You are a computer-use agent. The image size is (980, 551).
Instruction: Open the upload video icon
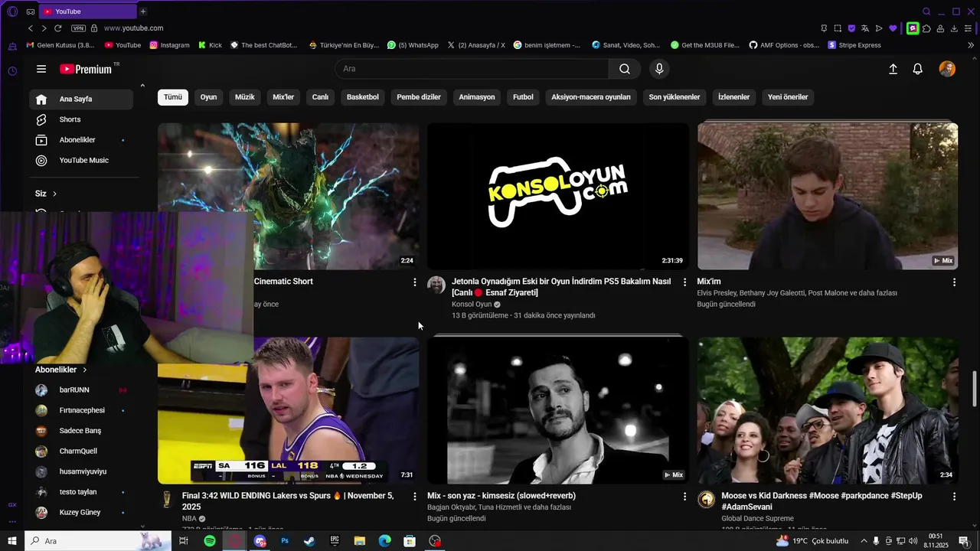click(x=893, y=69)
